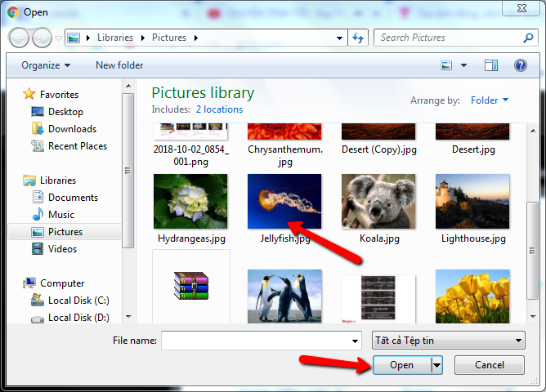Expand the view options dropdown arrow

464,65
